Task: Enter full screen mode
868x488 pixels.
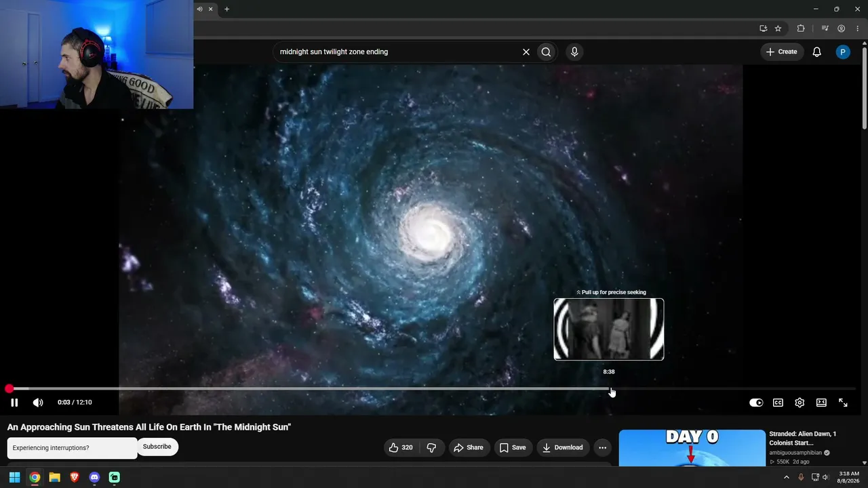Action: point(843,403)
